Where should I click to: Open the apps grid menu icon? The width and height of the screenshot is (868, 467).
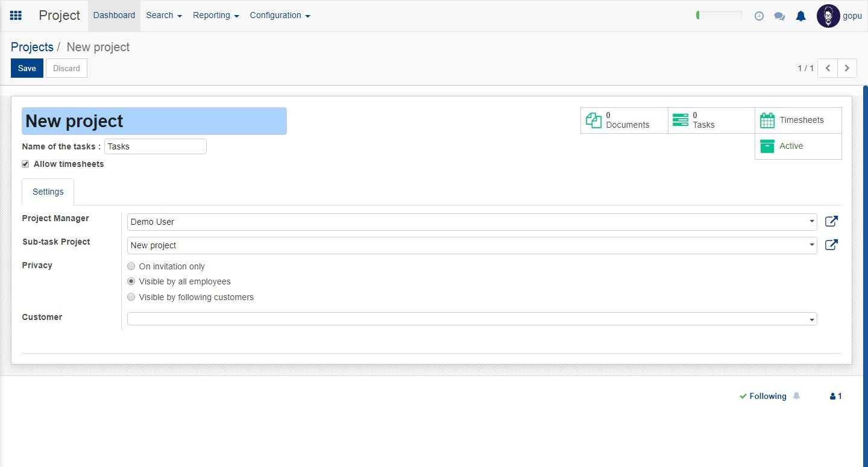pos(16,16)
